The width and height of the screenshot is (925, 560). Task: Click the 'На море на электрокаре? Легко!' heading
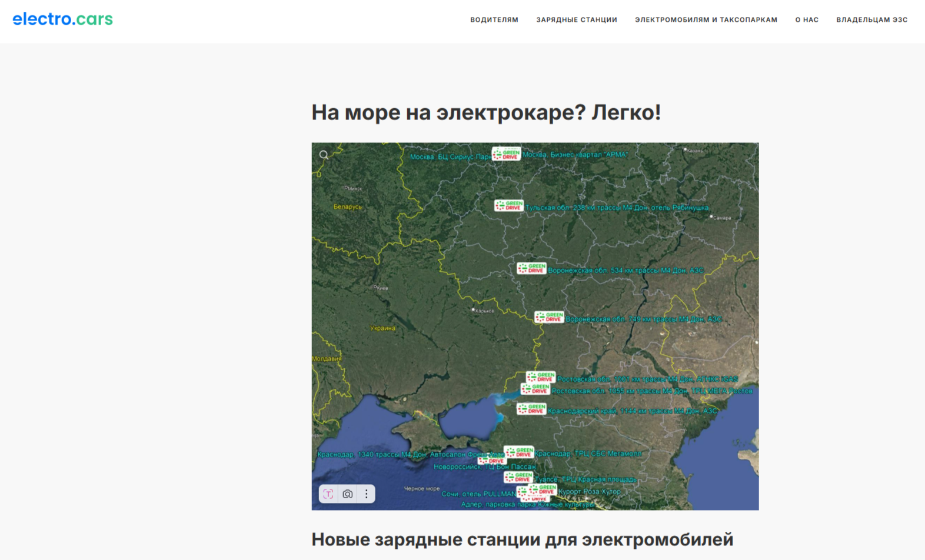[485, 112]
